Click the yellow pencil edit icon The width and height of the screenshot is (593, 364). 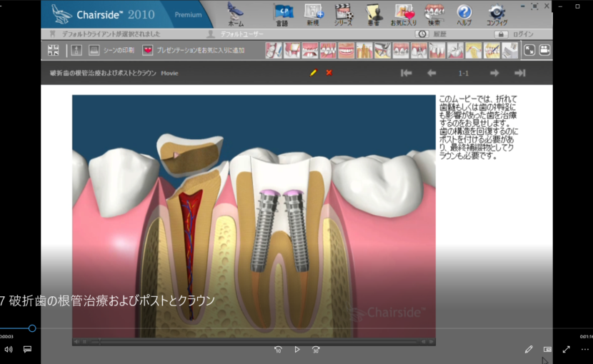point(314,73)
